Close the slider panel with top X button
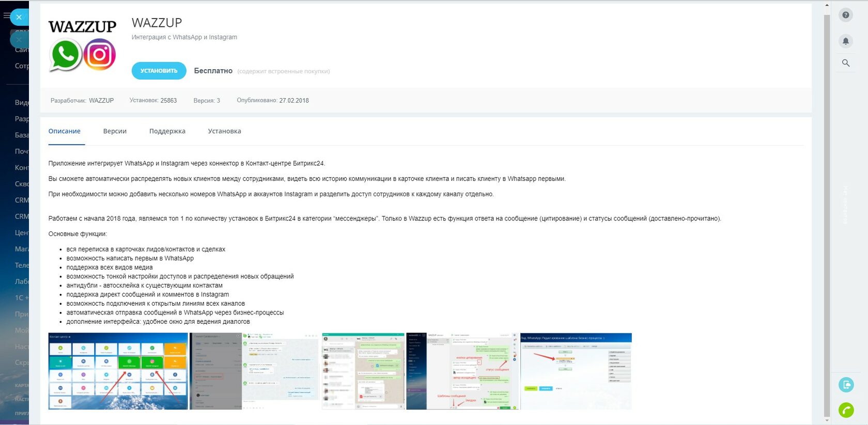The width and height of the screenshot is (868, 425). pyautogui.click(x=19, y=17)
